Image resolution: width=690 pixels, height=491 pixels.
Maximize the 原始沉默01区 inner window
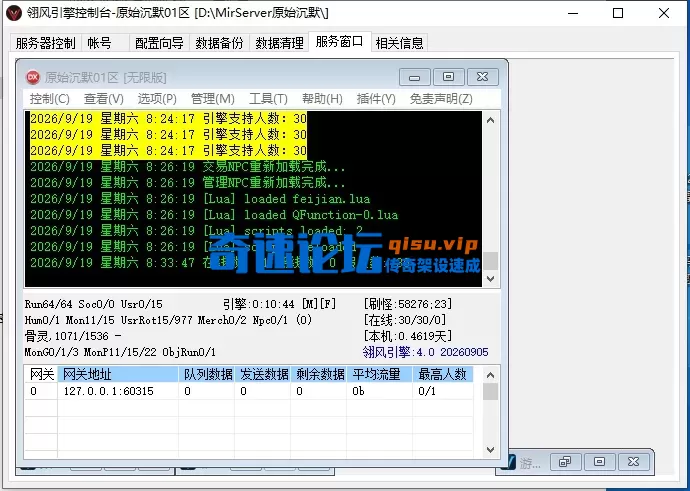pyautogui.click(x=448, y=77)
